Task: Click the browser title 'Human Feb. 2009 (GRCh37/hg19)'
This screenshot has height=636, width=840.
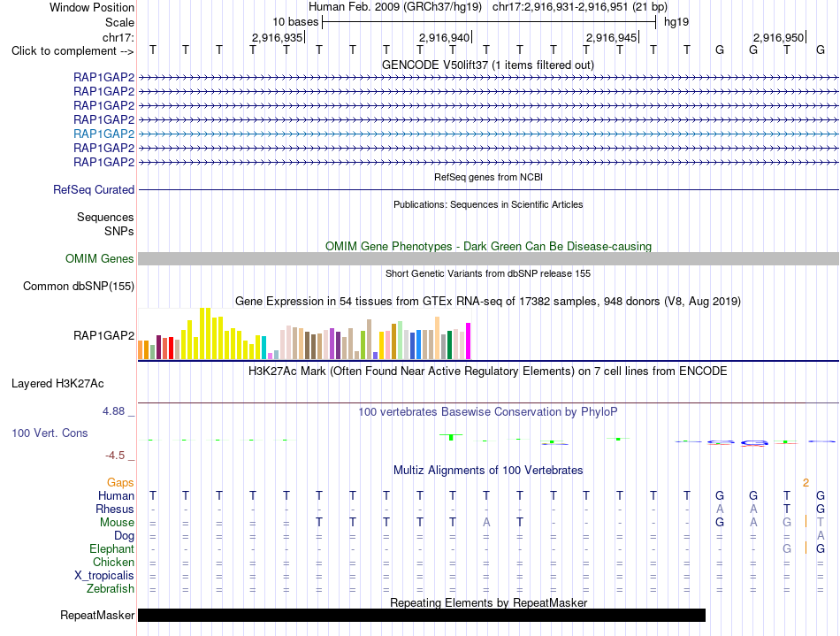Action: point(395,7)
